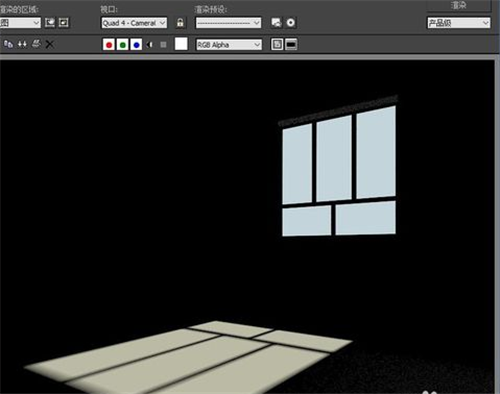500x394 pixels.
Task: Toggle UI panel icon at row end
Action: [x=291, y=44]
